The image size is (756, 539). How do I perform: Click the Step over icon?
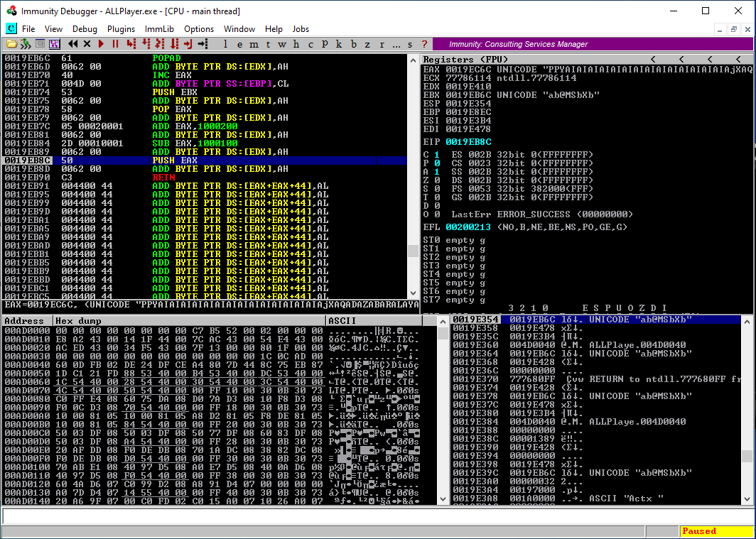(x=145, y=44)
